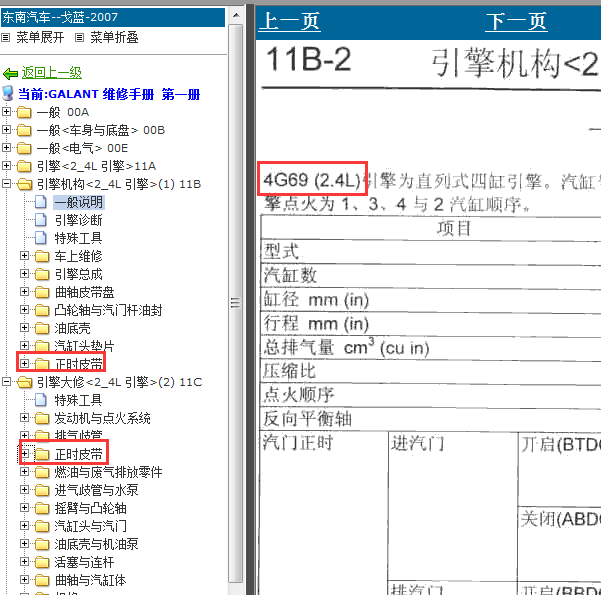Click folder icon of 油底壳

coord(42,328)
